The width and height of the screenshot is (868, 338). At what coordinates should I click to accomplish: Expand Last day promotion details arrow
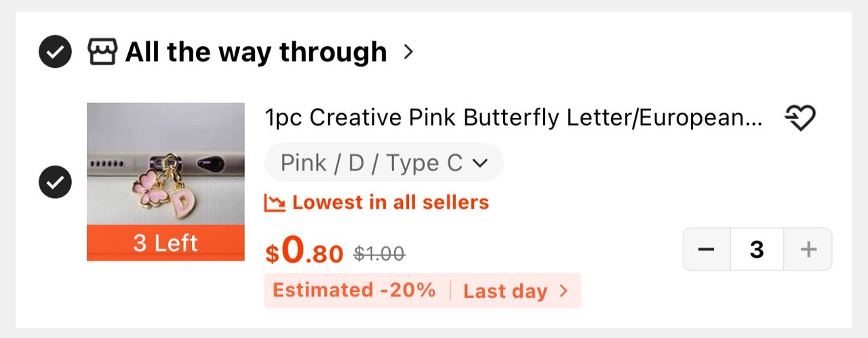tap(563, 291)
